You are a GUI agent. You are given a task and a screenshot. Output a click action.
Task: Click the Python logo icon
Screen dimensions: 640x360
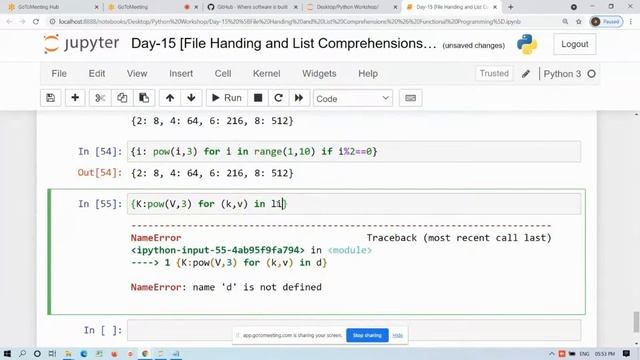point(527,44)
